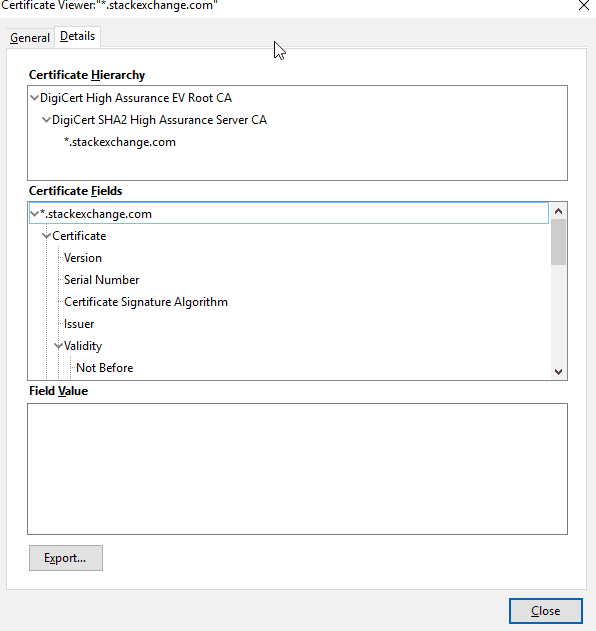Select the Version field
The height and width of the screenshot is (631, 596).
click(x=83, y=258)
